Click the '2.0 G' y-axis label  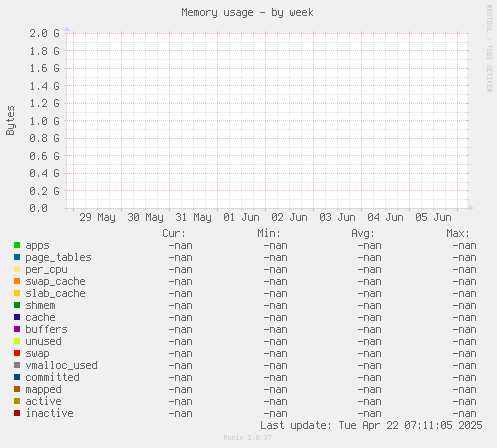tap(44, 33)
